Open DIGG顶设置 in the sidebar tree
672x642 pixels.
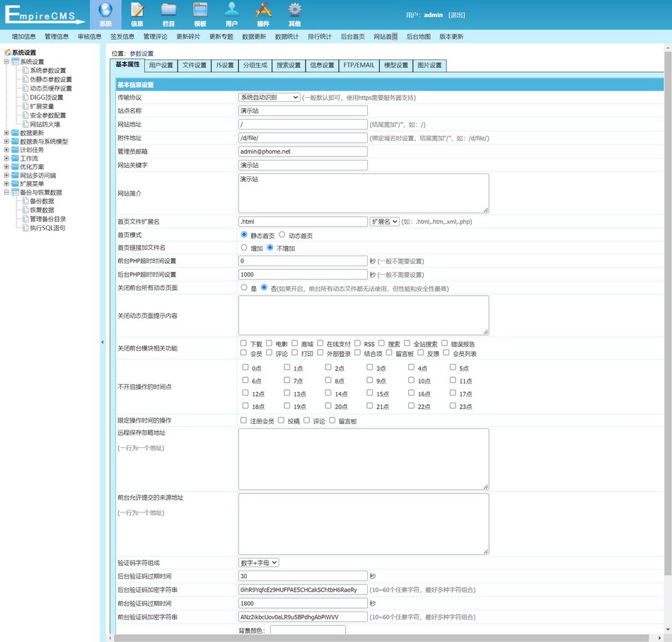pos(46,98)
